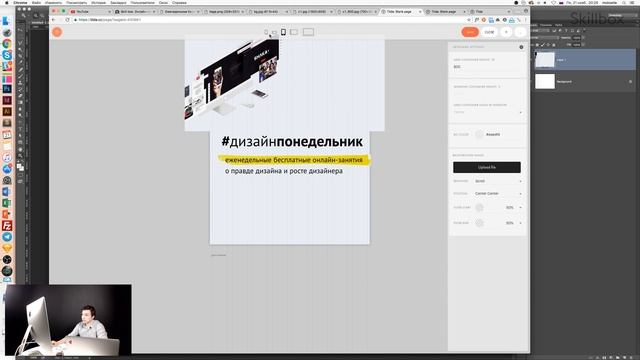Click the Upload file button
Screen dimensions: 640x360
point(487,167)
